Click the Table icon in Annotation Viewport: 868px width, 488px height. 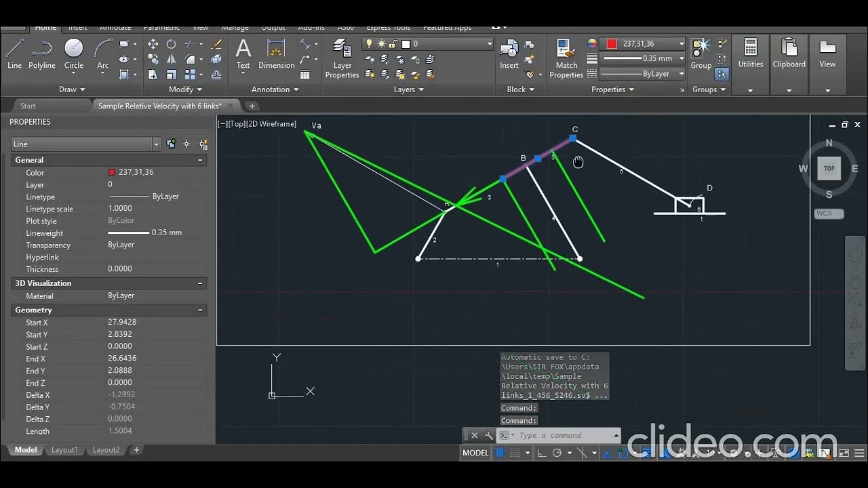pyautogui.click(x=304, y=74)
